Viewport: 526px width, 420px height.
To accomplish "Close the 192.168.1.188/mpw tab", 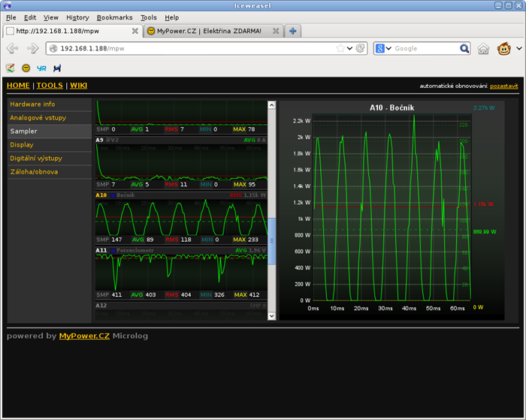I will point(135,31).
